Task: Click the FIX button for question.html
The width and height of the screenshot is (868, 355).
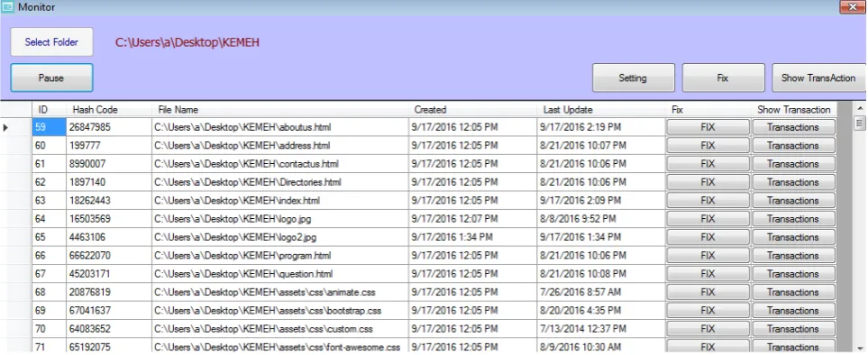Action: pos(708,274)
